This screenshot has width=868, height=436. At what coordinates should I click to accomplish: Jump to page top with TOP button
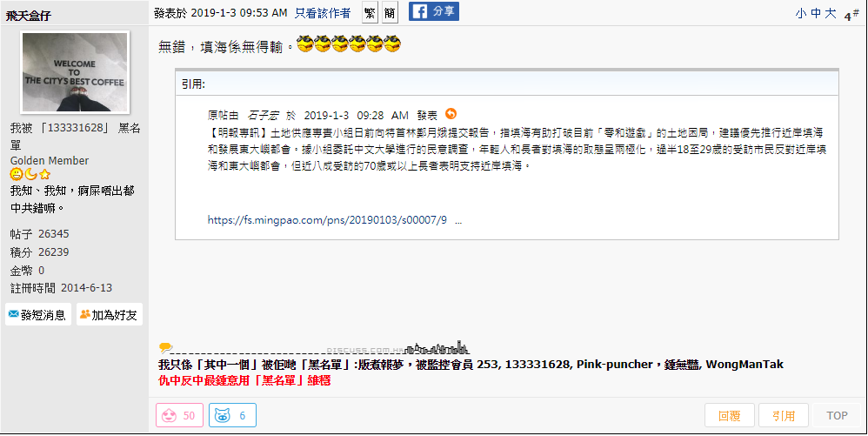click(837, 415)
